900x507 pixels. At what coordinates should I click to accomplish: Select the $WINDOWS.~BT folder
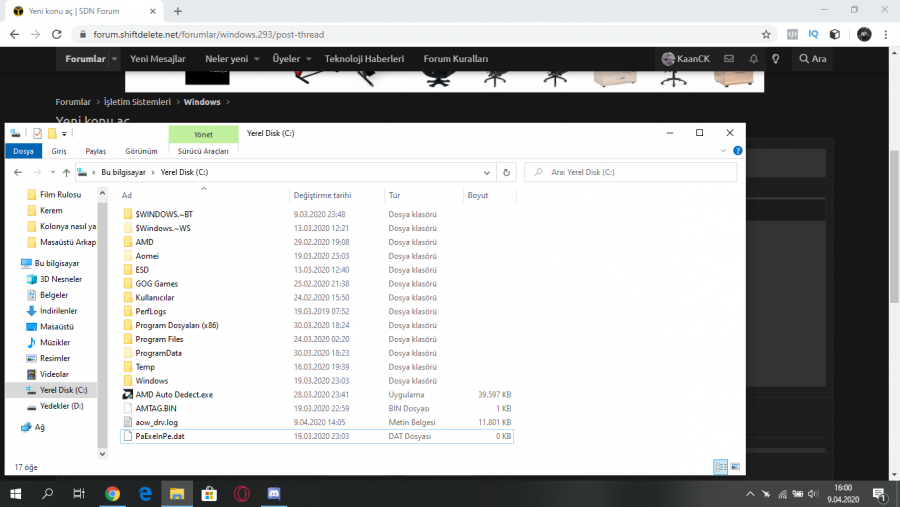(x=164, y=214)
